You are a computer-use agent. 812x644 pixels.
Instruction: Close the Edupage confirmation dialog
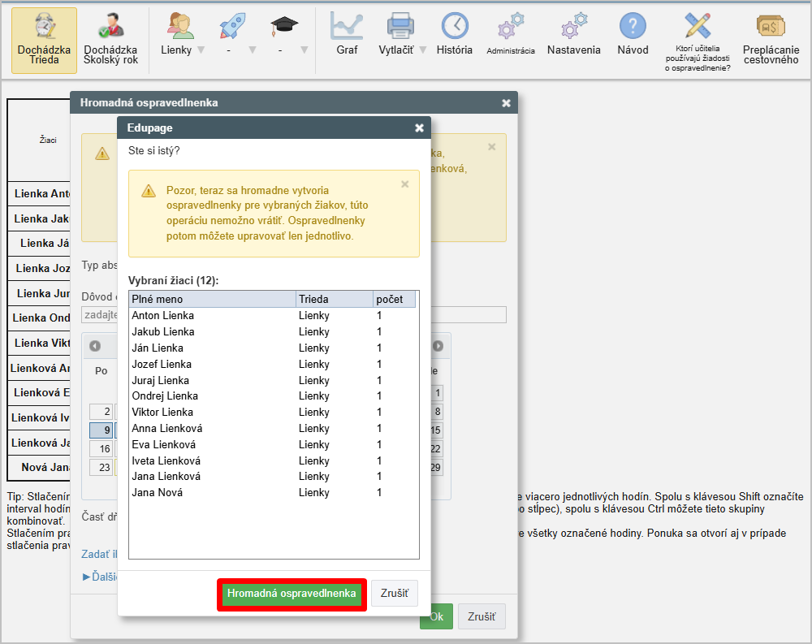(419, 128)
